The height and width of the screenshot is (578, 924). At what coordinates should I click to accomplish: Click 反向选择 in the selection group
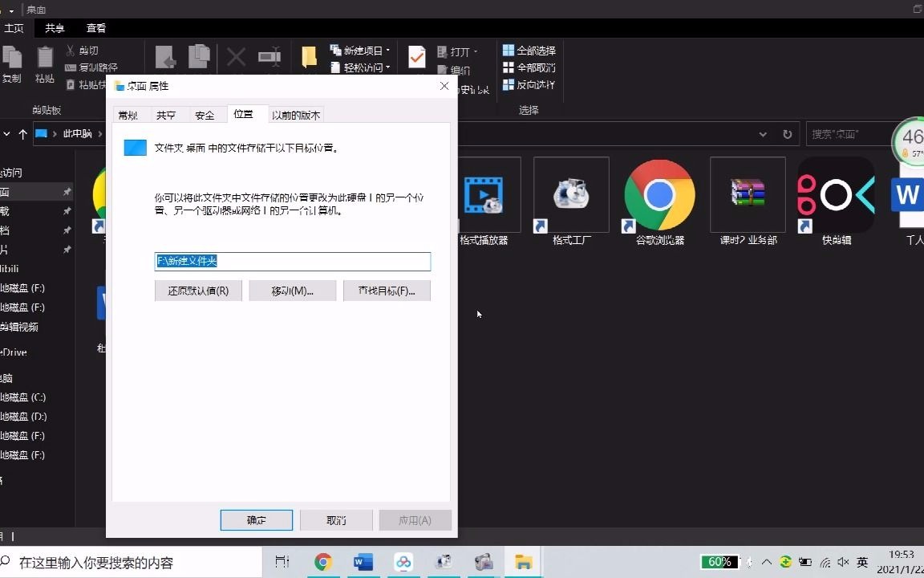tap(529, 84)
